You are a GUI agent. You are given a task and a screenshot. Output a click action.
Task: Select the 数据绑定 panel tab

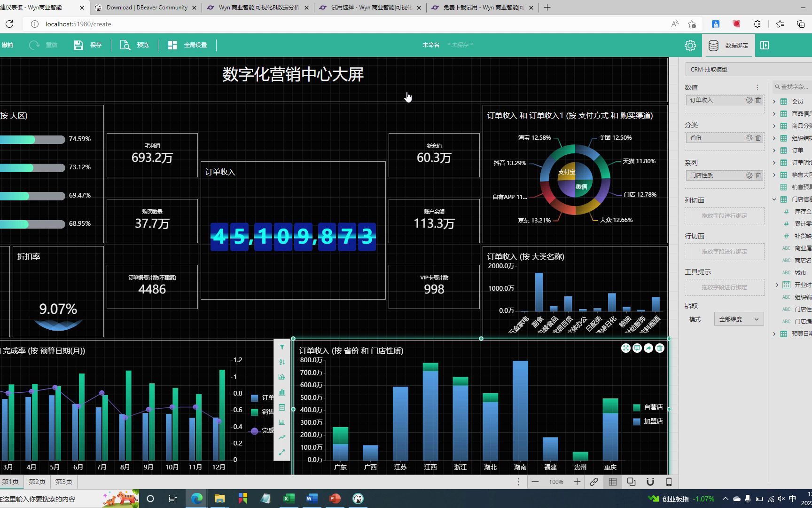pos(729,45)
